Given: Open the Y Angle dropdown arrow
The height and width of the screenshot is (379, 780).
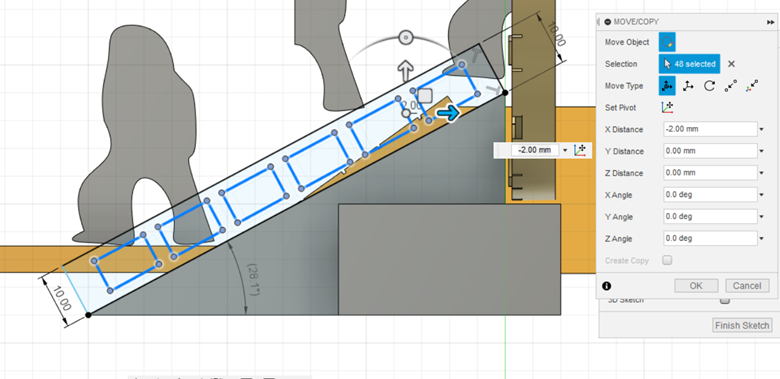Looking at the screenshot, I should (x=762, y=217).
